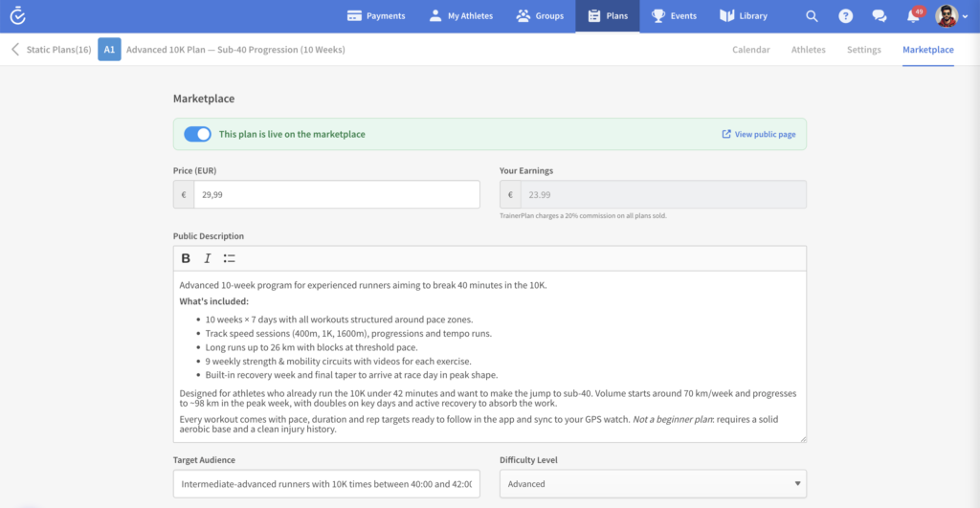
Task: Open the chat messages icon
Action: 879,16
